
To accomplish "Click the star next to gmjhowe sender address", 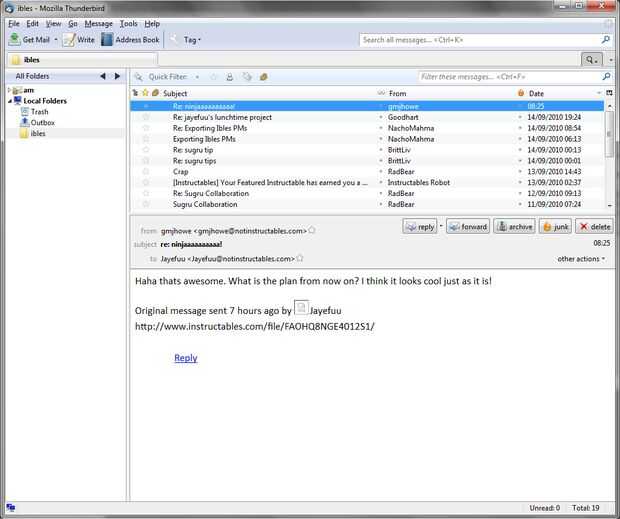I will click(x=312, y=230).
